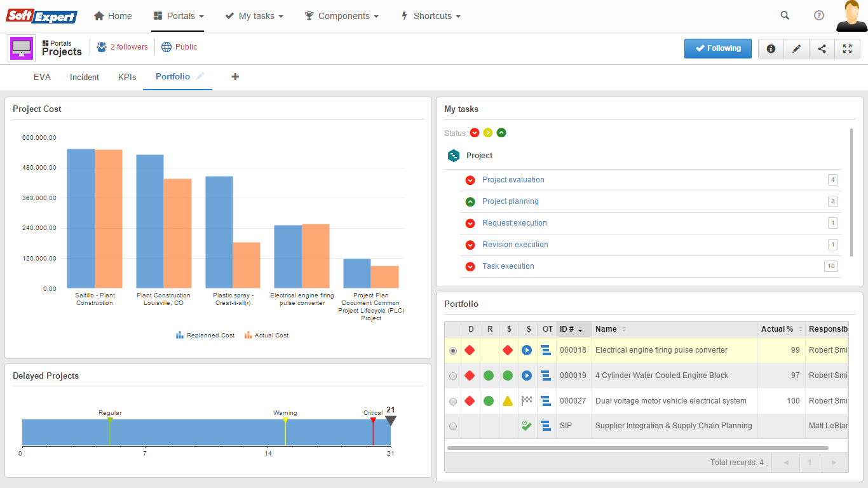Click the Critical marker on delayed projects gauge
The height and width of the screenshot is (488, 868).
[373, 420]
